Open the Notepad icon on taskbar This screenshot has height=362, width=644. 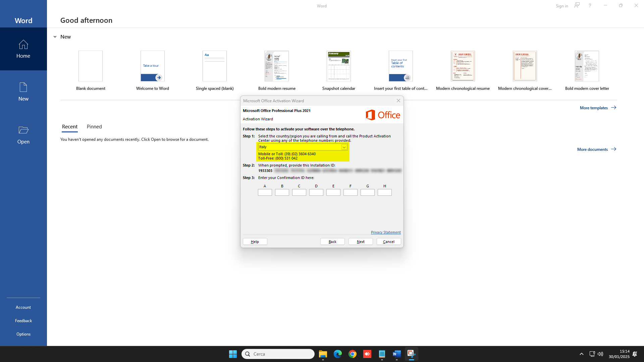382,354
